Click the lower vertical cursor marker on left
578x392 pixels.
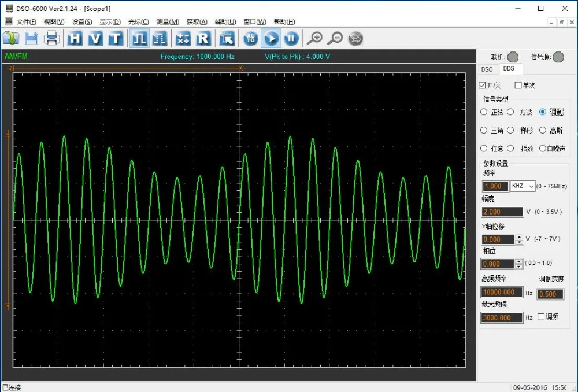pos(8,306)
